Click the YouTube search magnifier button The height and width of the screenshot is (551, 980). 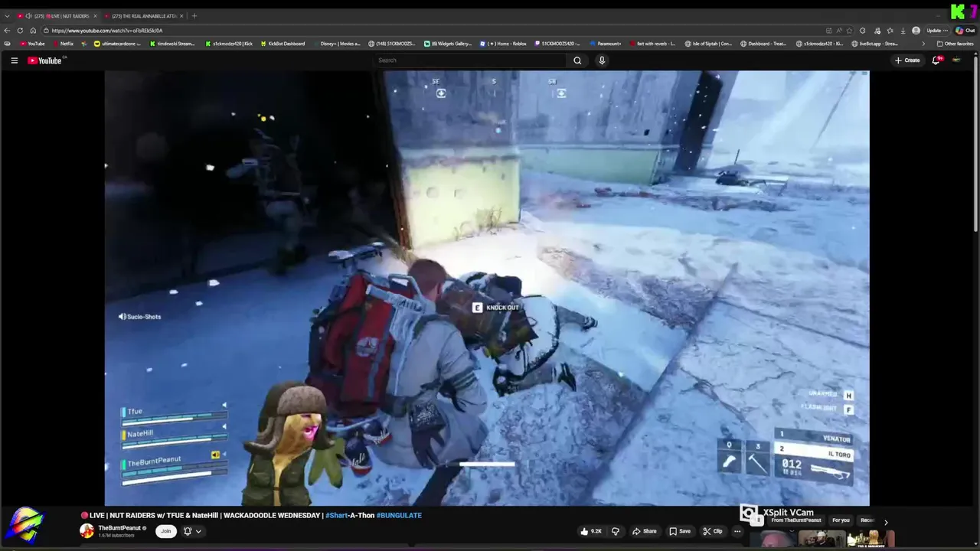[577, 60]
